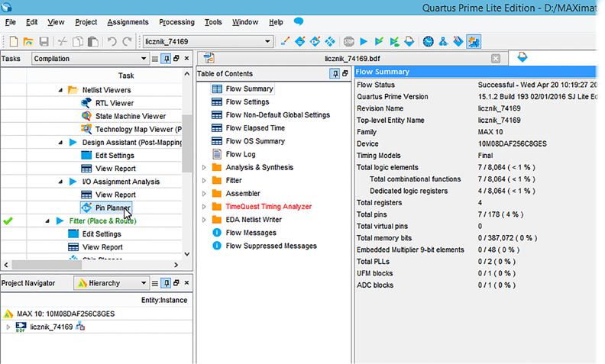Collapse the Netlist Viewers group
This screenshot has height=364, width=605.
[x=60, y=90]
